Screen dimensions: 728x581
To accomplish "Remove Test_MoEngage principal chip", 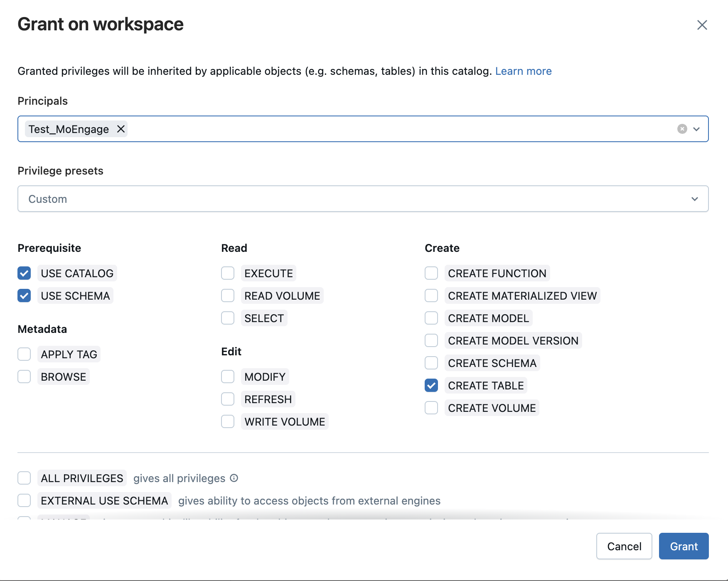I will coord(121,129).
